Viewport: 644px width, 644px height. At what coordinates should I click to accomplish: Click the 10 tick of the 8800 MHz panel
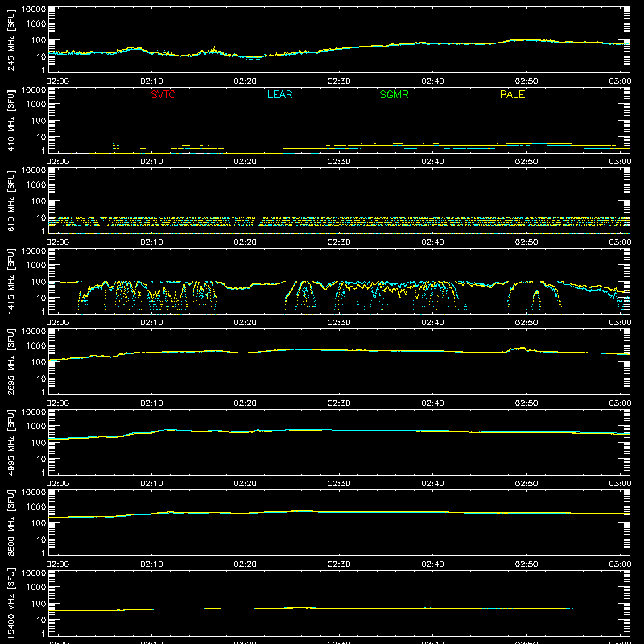tap(41, 539)
